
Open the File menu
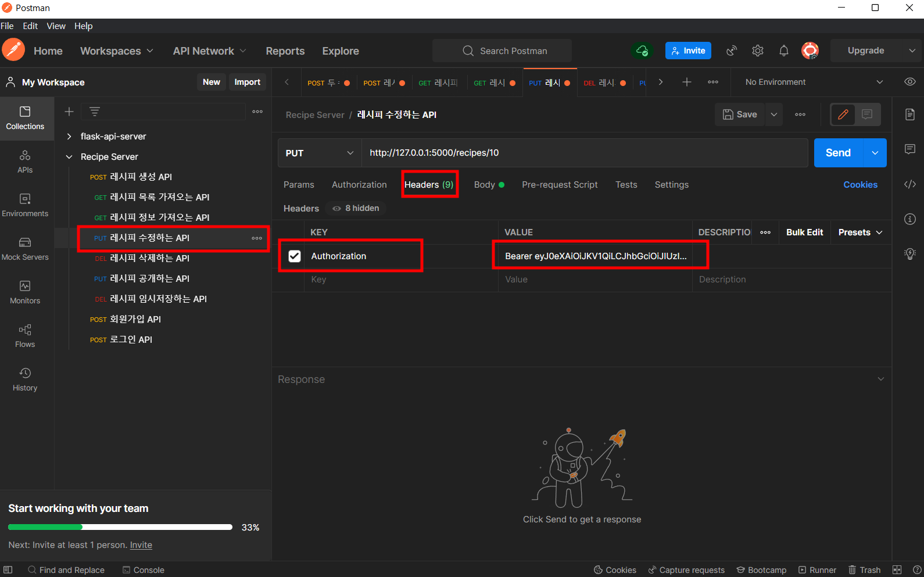(x=7, y=26)
